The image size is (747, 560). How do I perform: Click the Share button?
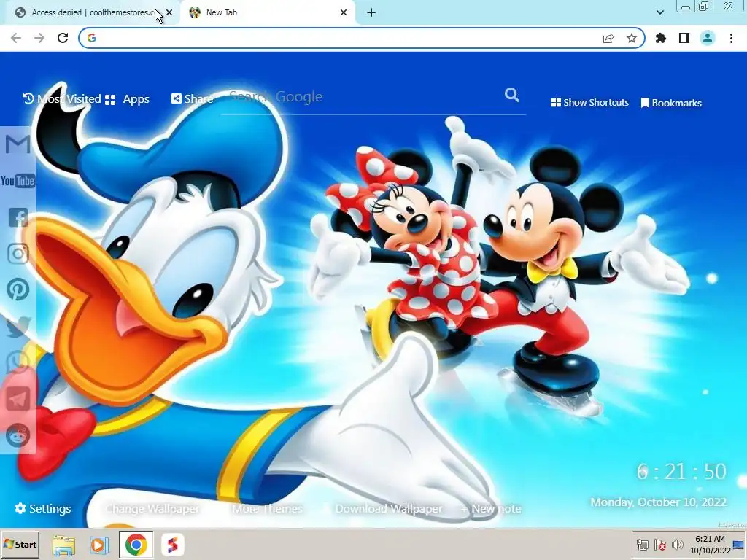(x=192, y=99)
